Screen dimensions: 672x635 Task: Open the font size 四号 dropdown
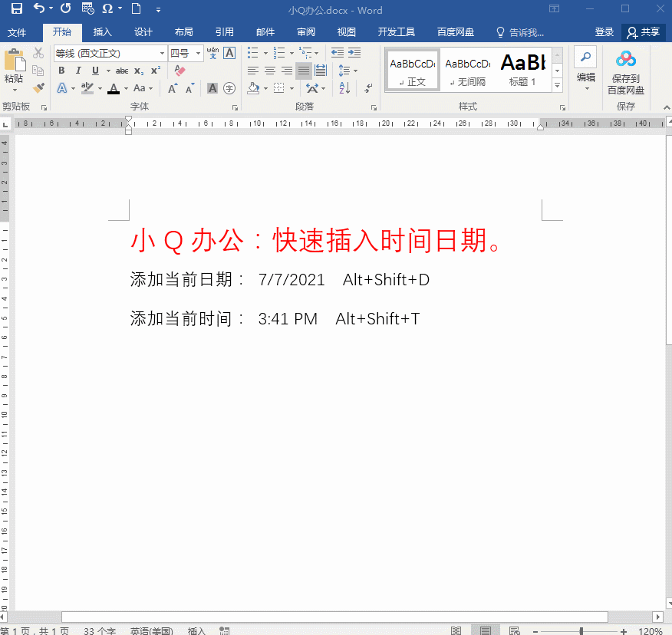click(198, 53)
